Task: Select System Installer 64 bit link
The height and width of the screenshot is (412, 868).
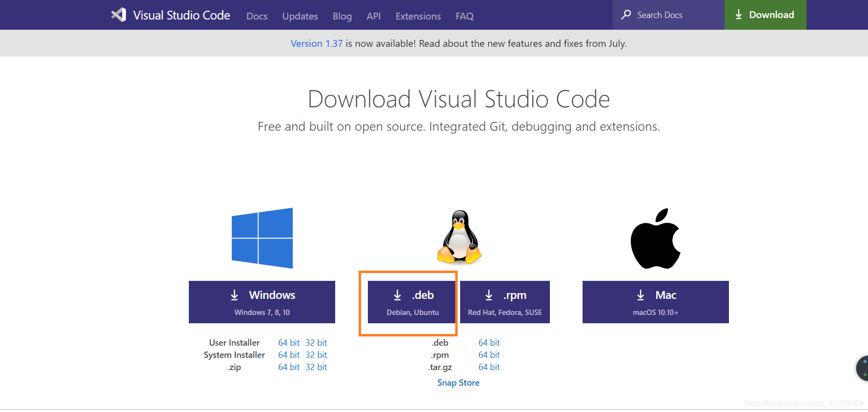Action: [289, 355]
